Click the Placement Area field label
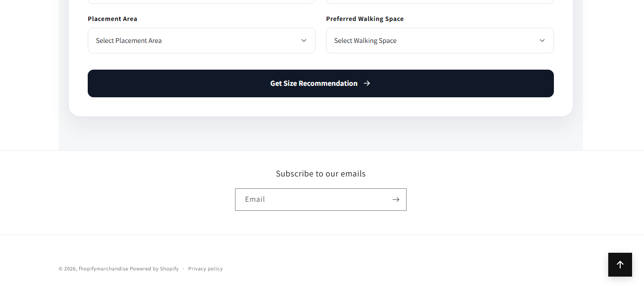Viewport: 644px width, 289px height. click(112, 19)
